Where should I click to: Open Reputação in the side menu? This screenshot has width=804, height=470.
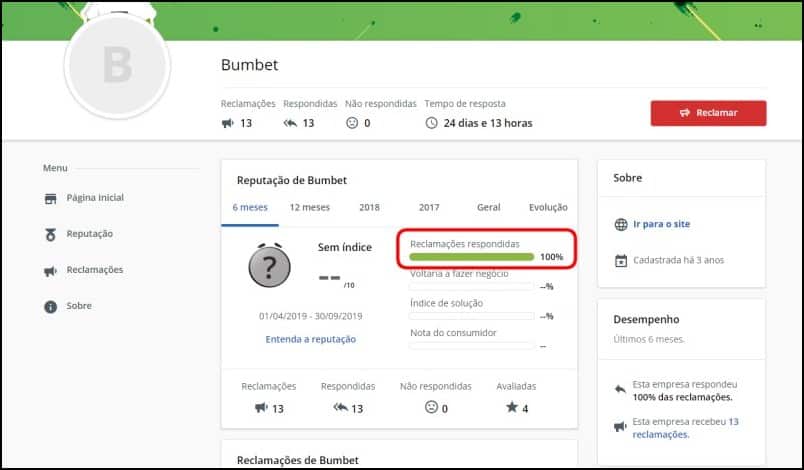point(89,234)
